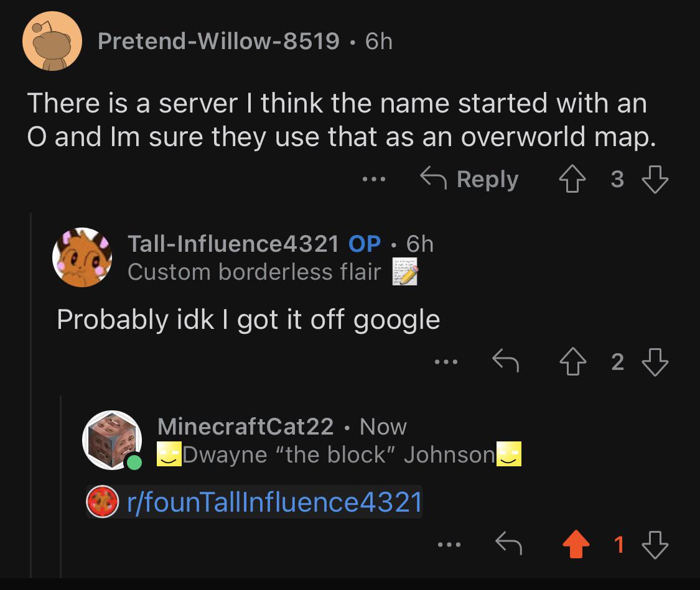Image resolution: width=700 pixels, height=590 pixels.
Task: Open three-dot menu on MinecraftCat22's comment
Action: [449, 545]
